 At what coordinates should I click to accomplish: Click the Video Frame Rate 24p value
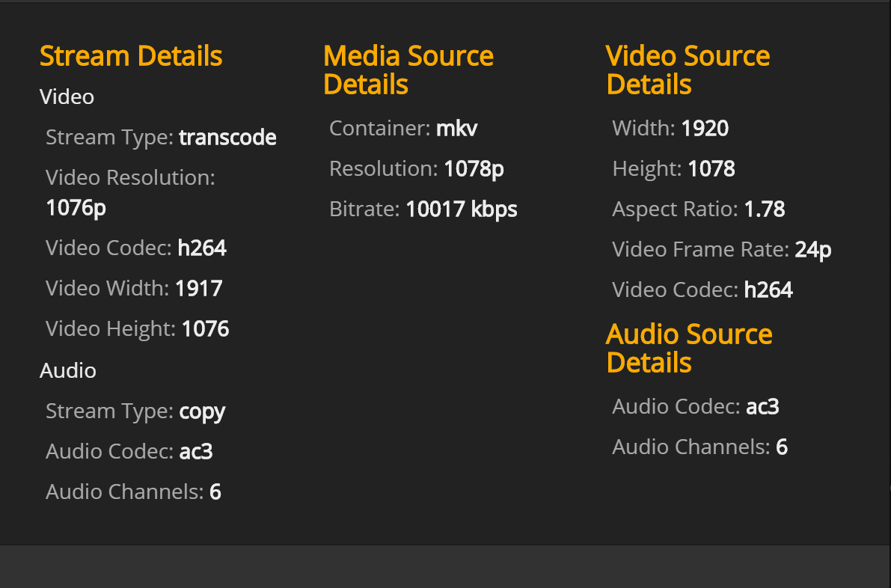pos(813,250)
